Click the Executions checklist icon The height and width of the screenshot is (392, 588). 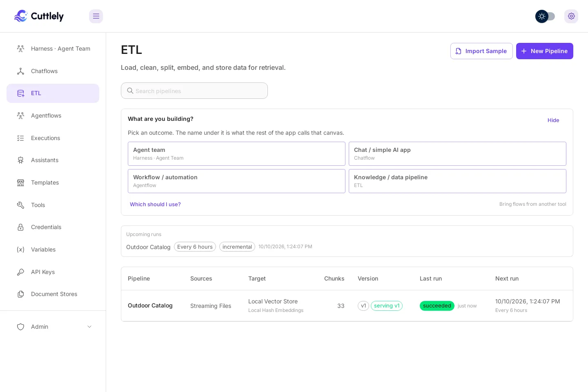[x=20, y=138]
